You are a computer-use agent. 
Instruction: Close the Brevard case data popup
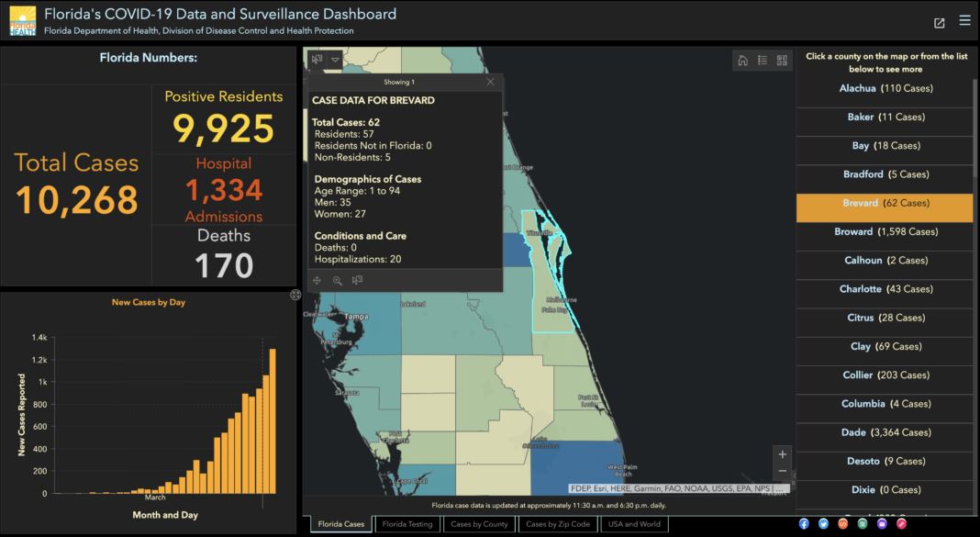pos(490,82)
